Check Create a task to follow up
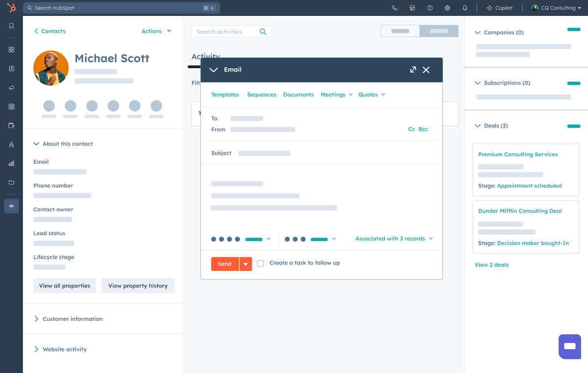Viewport: 588px width, 373px height. (261, 263)
